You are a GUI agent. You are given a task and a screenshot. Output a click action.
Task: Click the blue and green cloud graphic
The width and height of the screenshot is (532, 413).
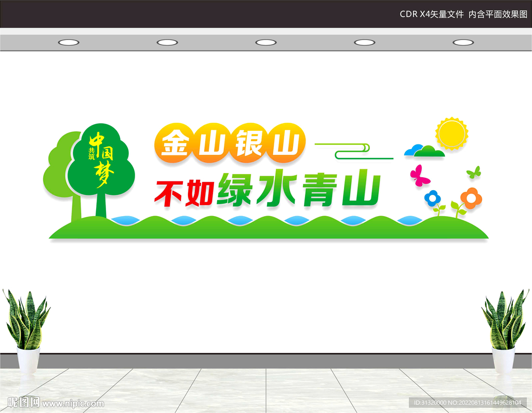[424, 151]
